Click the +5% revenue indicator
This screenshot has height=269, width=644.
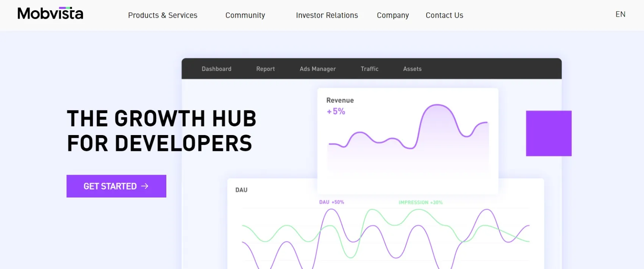coord(336,112)
